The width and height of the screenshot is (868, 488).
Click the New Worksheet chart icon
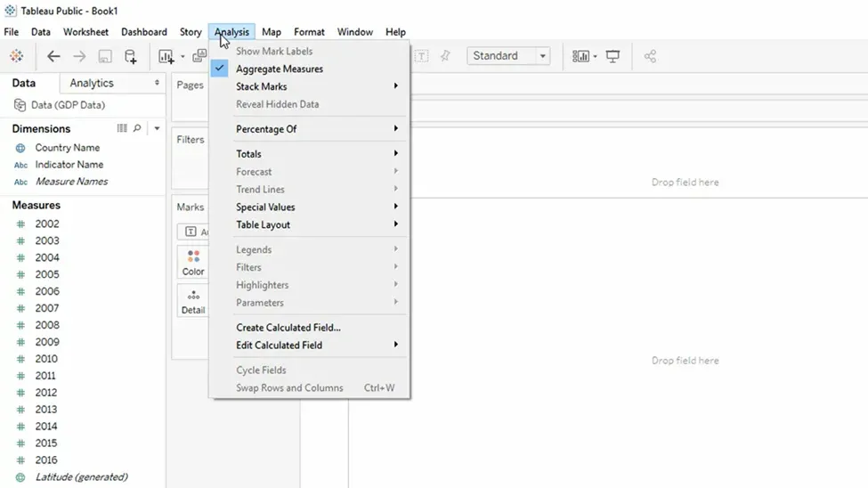coord(166,56)
